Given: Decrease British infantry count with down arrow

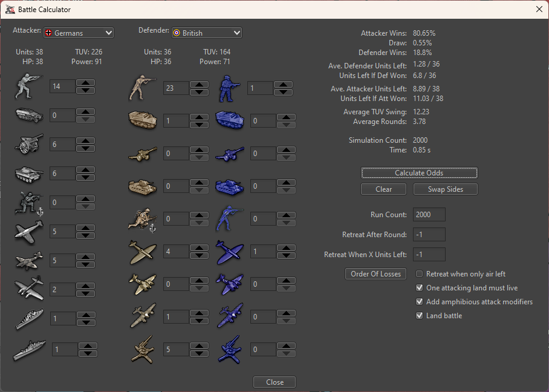Looking at the screenshot, I should coord(200,92).
